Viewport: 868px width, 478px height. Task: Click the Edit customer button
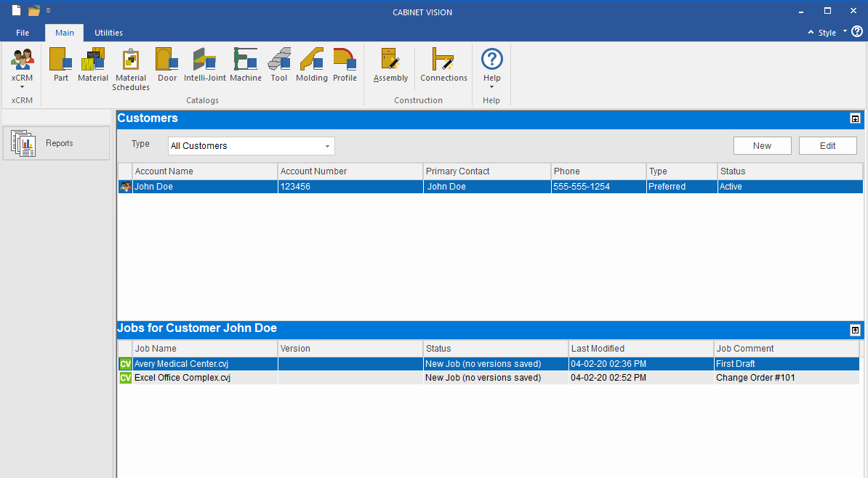(827, 146)
